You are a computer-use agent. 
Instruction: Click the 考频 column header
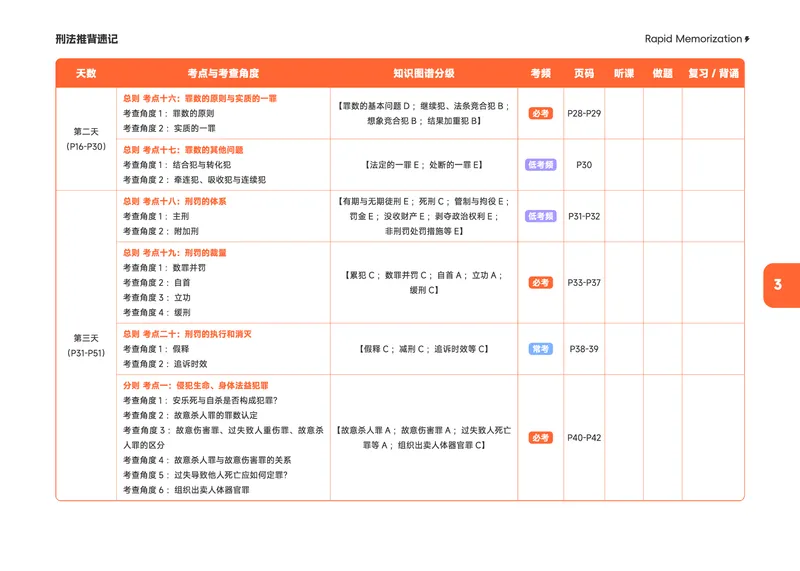tap(541, 73)
